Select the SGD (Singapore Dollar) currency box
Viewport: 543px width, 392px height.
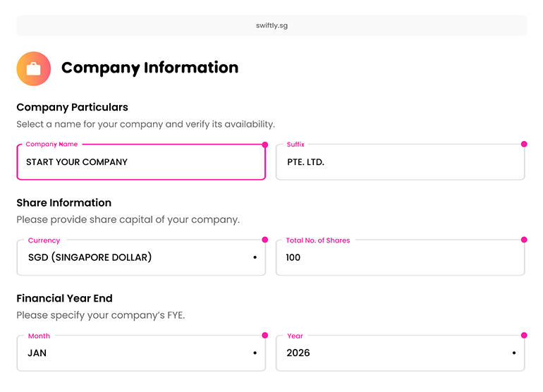tap(141, 257)
